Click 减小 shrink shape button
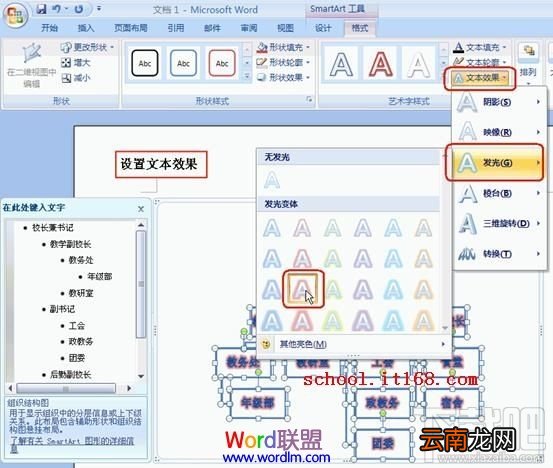553x468 pixels. (76, 78)
